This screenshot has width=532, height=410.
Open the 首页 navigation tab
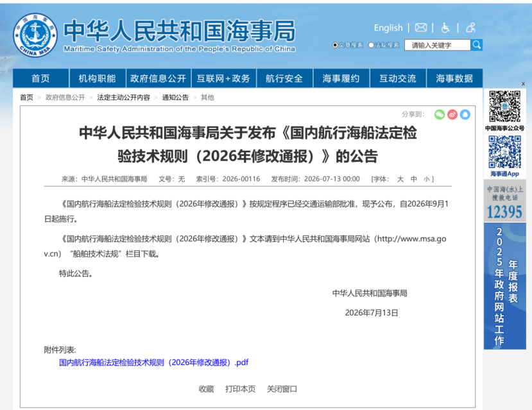[x=40, y=78]
